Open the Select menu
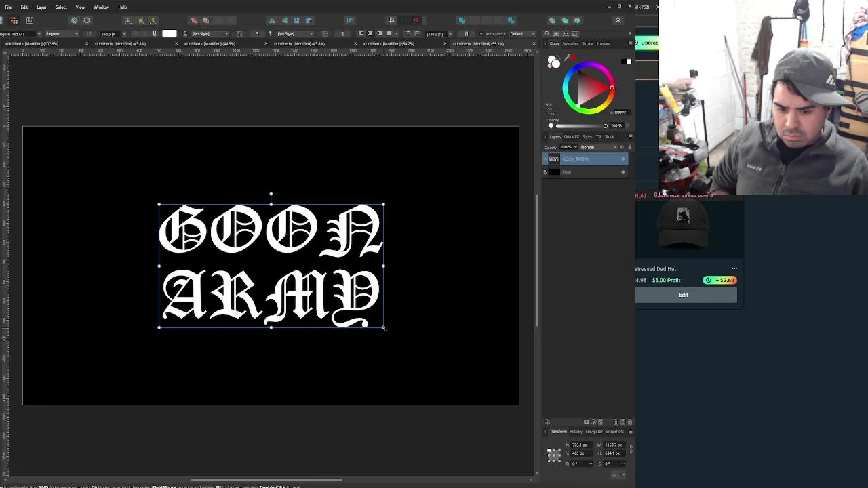The height and width of the screenshot is (488, 868). point(61,7)
